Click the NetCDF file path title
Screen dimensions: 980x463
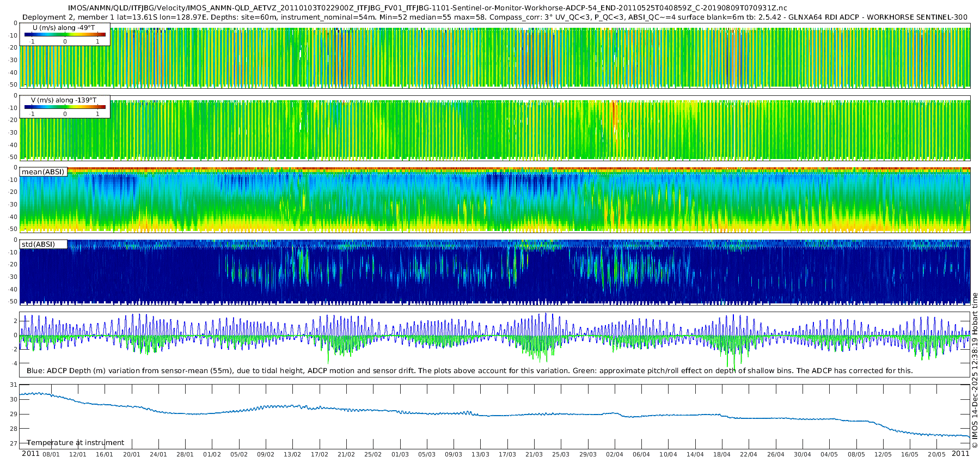pos(427,8)
